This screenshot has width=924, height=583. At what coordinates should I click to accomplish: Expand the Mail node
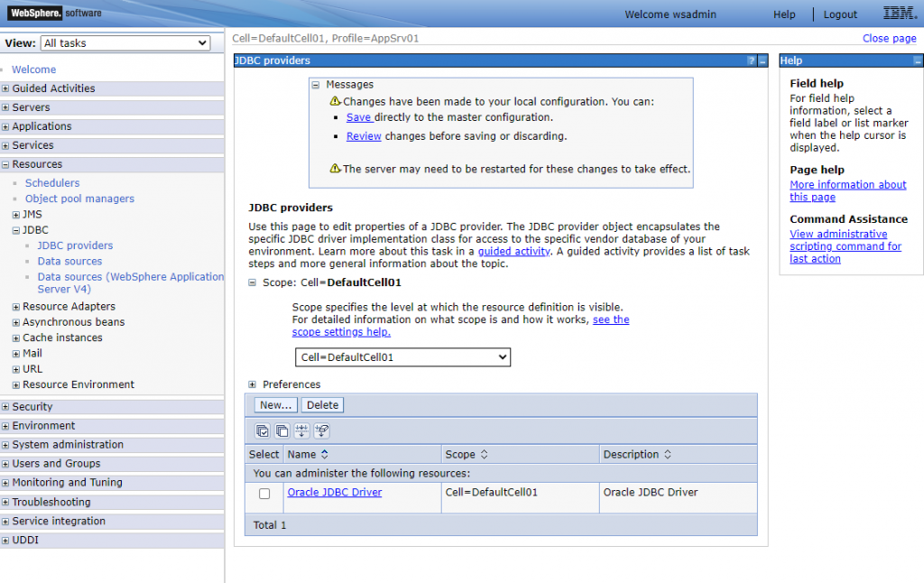click(x=16, y=354)
